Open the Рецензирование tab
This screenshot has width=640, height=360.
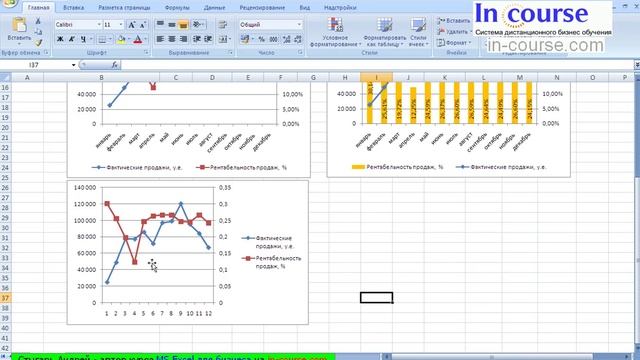point(262,7)
